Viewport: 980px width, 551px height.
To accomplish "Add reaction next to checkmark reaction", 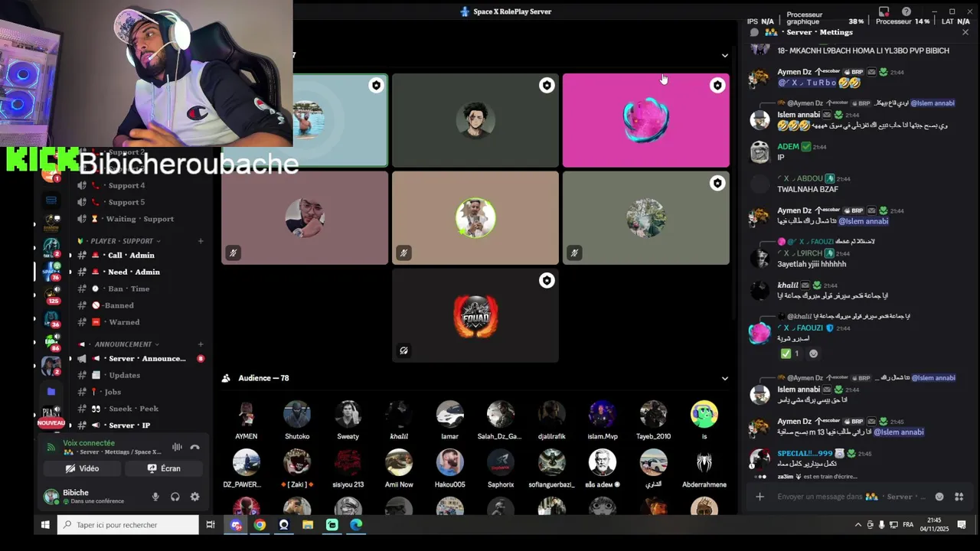I will pos(813,354).
